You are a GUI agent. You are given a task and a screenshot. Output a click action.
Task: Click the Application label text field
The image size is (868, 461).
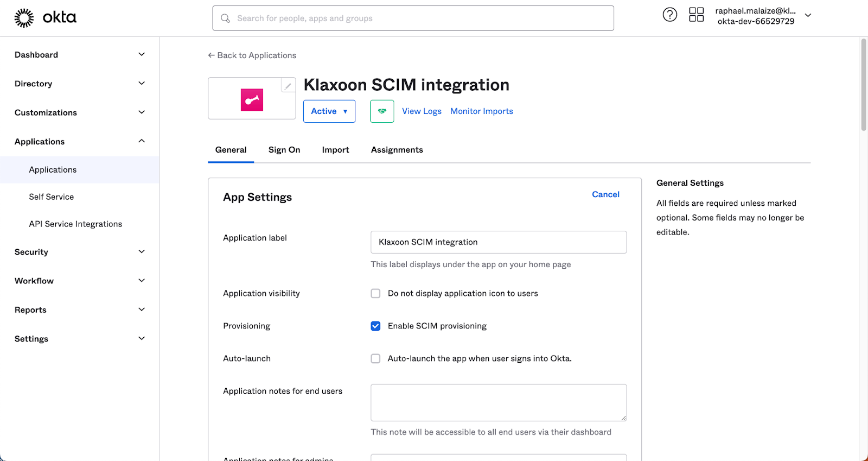coord(498,242)
